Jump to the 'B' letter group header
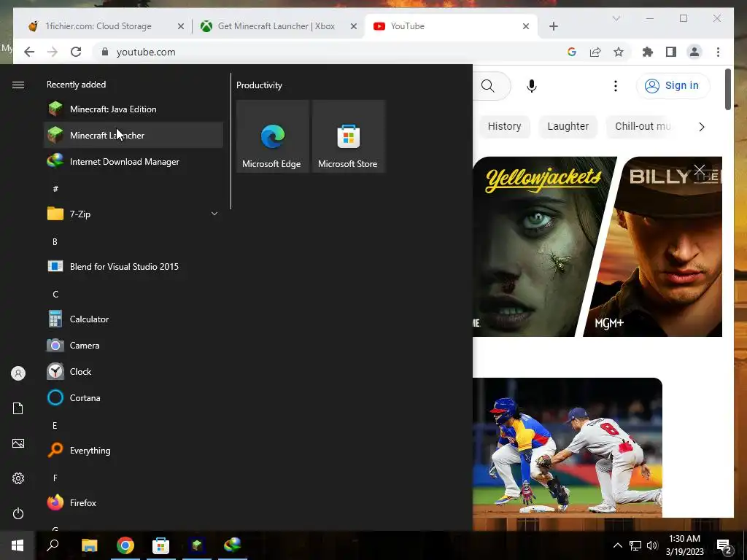 (x=55, y=242)
